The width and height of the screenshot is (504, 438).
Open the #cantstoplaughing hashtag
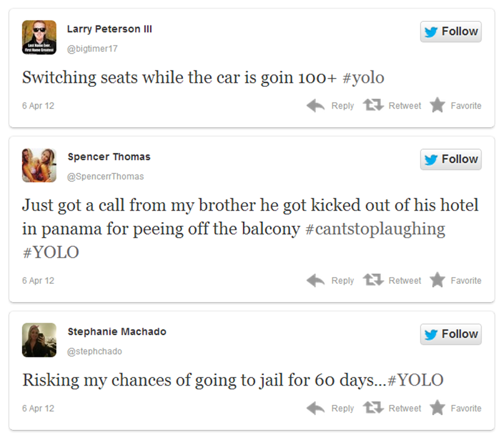click(x=375, y=228)
